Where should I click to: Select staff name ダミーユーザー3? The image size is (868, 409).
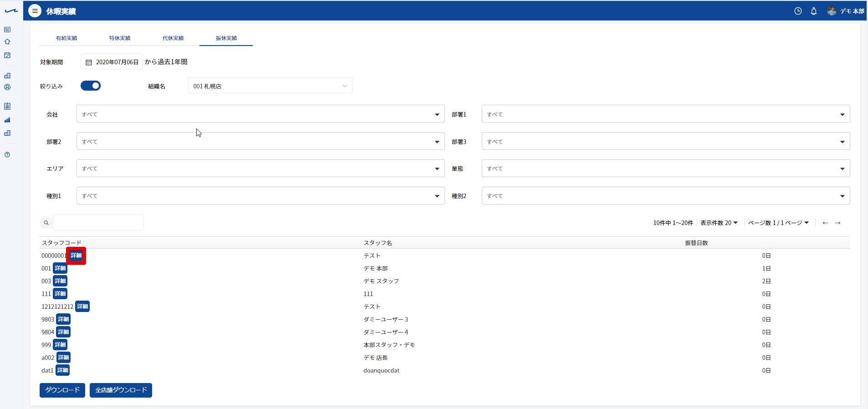386,319
